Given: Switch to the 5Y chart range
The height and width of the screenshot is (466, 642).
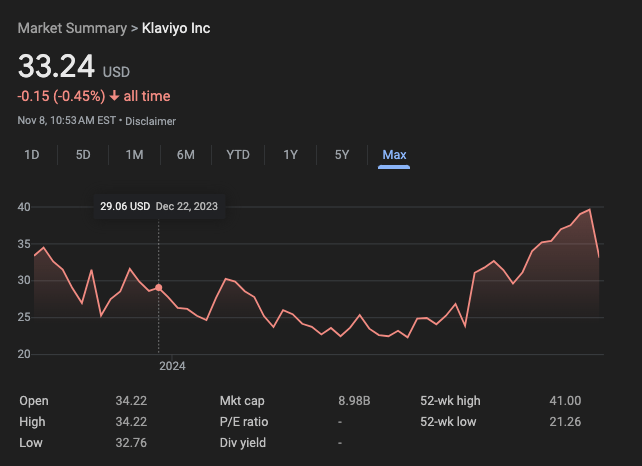Looking at the screenshot, I should tap(342, 154).
